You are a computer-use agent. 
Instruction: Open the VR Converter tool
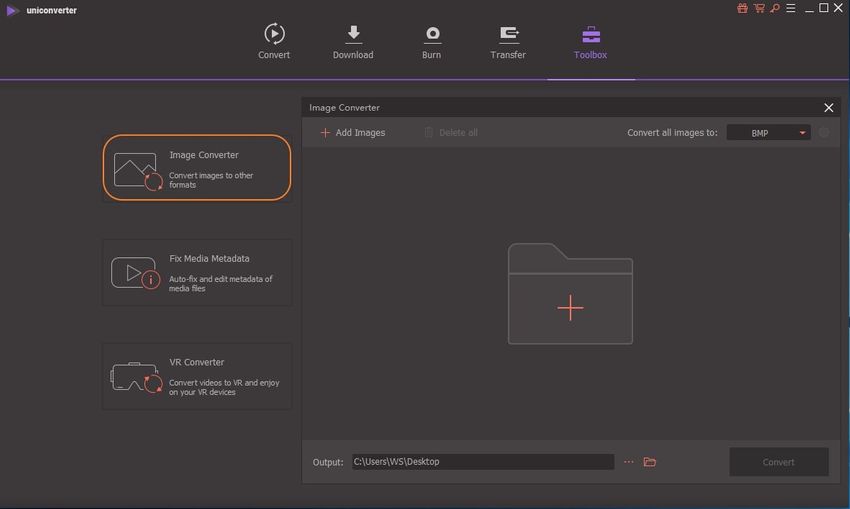point(197,376)
